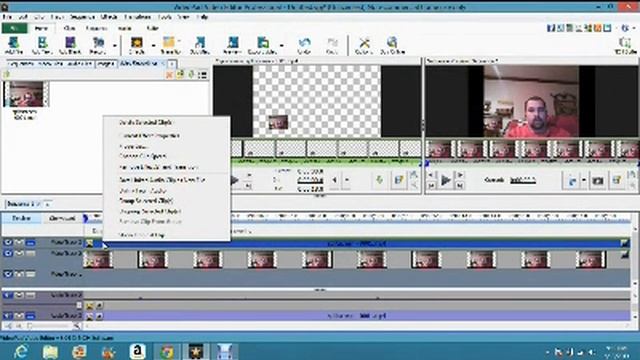Toggle the link icon on Video Track 3

(x=30, y=242)
